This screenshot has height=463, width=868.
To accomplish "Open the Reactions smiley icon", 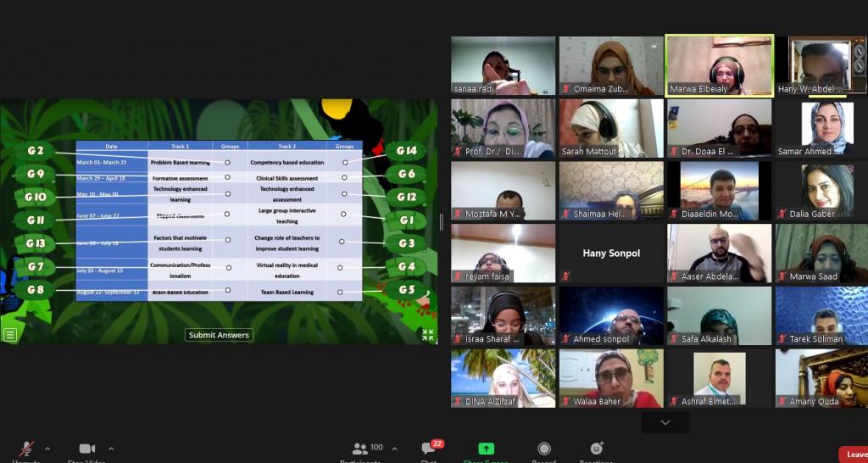I will click(597, 449).
